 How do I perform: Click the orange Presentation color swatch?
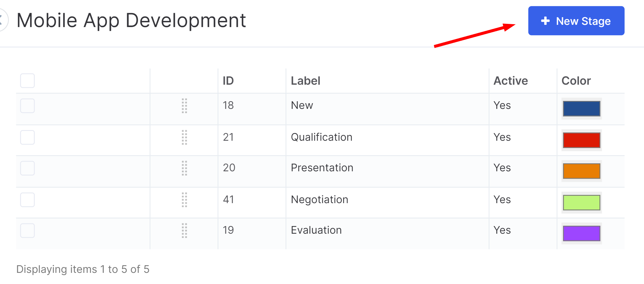(581, 171)
